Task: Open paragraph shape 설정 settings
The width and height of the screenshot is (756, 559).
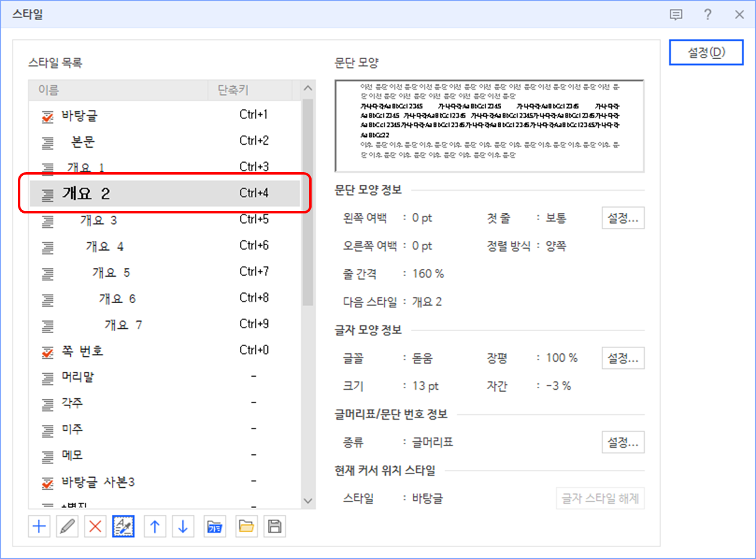Action: point(623,218)
